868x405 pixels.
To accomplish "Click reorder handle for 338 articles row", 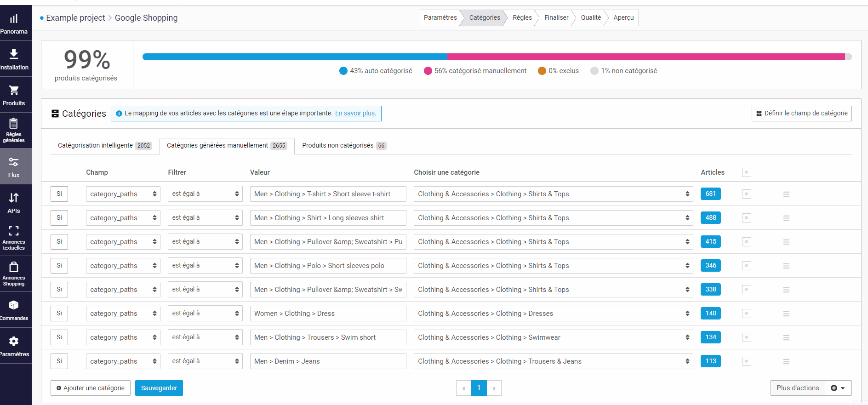I will (786, 290).
